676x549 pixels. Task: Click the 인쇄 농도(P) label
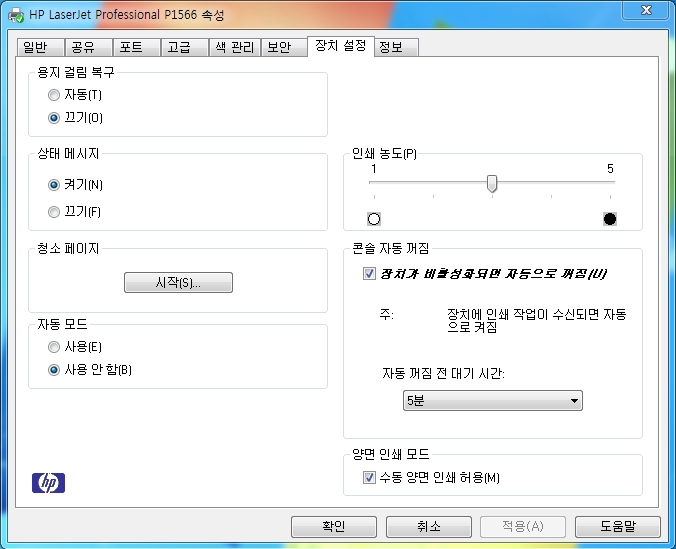coord(384,154)
